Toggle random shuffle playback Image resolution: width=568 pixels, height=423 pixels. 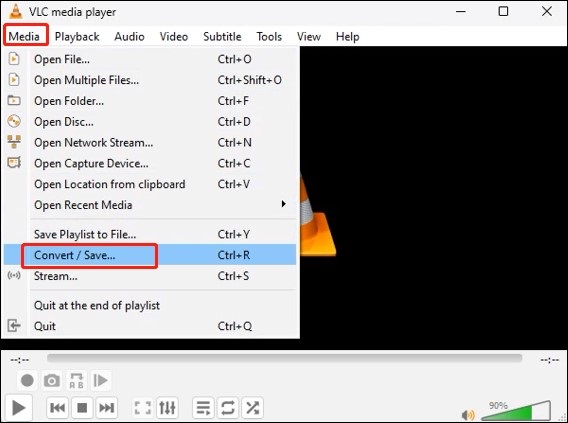tap(252, 408)
